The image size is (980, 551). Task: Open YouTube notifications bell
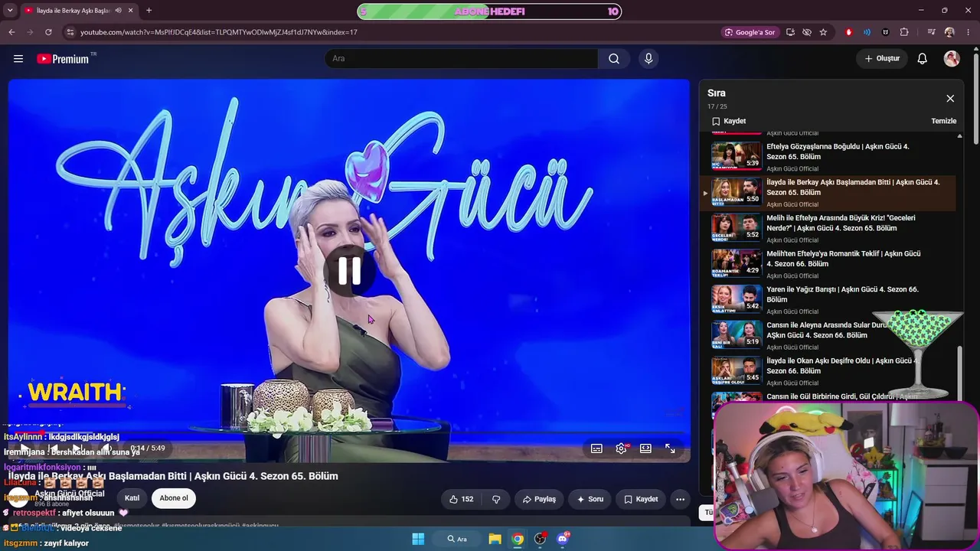coord(923,59)
